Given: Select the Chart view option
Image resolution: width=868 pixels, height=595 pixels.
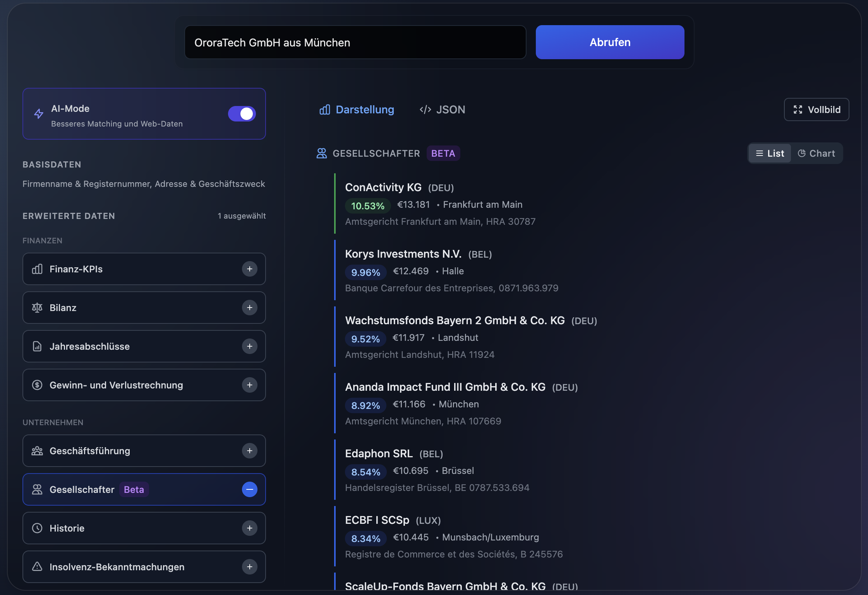Looking at the screenshot, I should point(816,153).
